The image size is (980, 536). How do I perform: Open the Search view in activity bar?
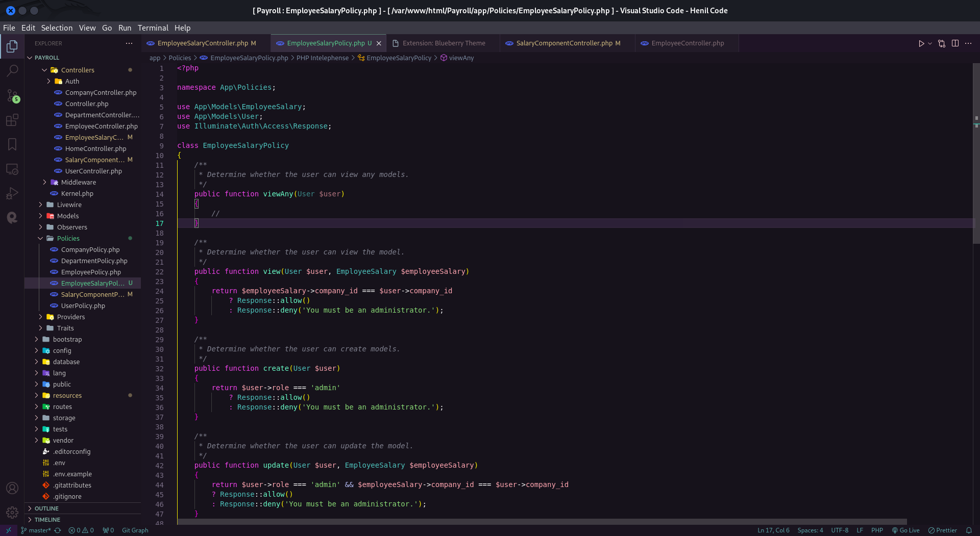[12, 71]
